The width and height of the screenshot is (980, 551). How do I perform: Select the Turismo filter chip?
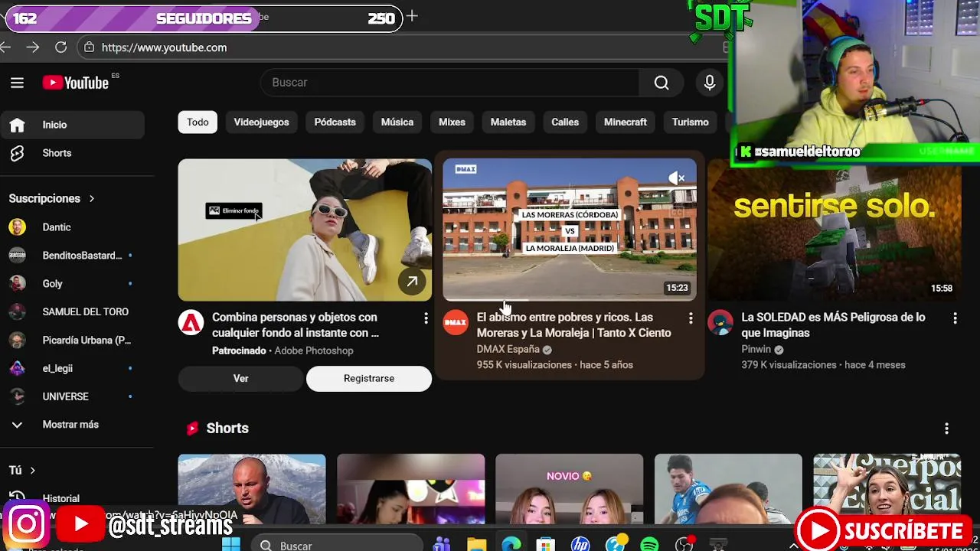coord(691,122)
